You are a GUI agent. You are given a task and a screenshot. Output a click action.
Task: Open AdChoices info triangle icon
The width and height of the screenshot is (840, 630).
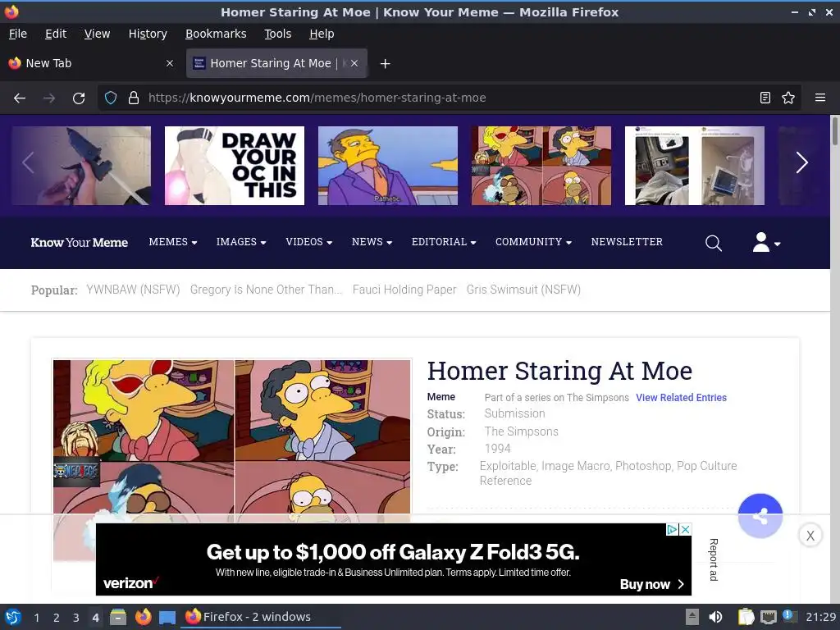673,529
